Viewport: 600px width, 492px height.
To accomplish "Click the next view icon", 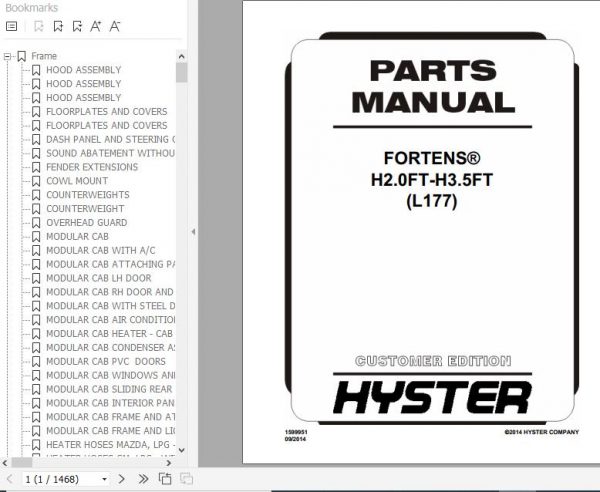I will (x=186, y=479).
